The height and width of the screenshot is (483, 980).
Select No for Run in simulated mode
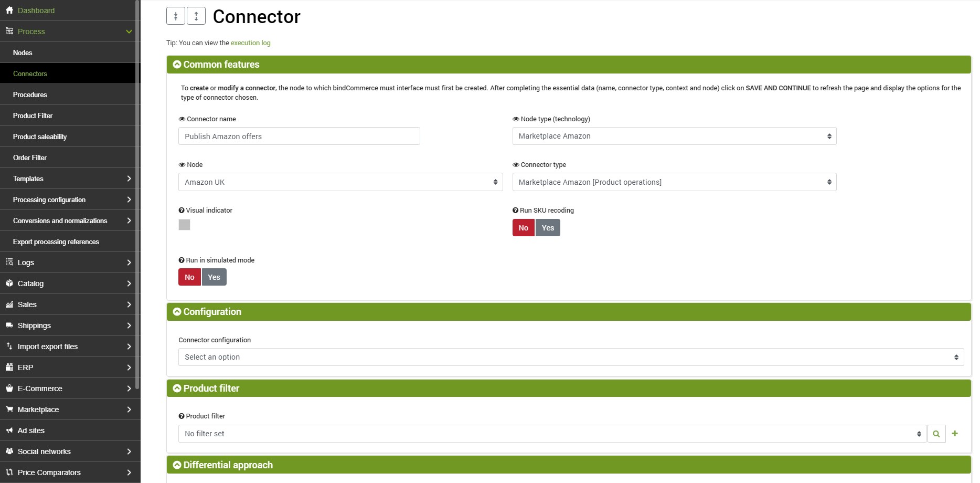189,277
